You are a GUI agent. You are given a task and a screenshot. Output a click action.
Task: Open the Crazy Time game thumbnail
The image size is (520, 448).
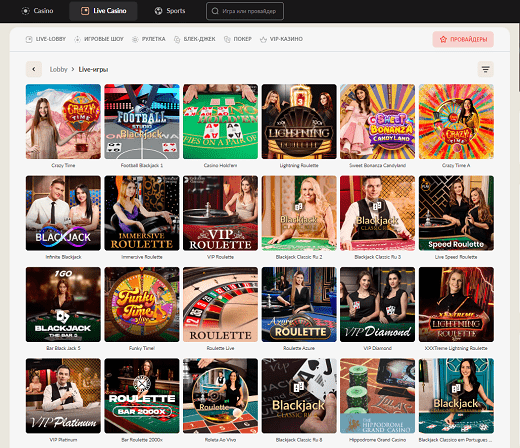tap(63, 121)
